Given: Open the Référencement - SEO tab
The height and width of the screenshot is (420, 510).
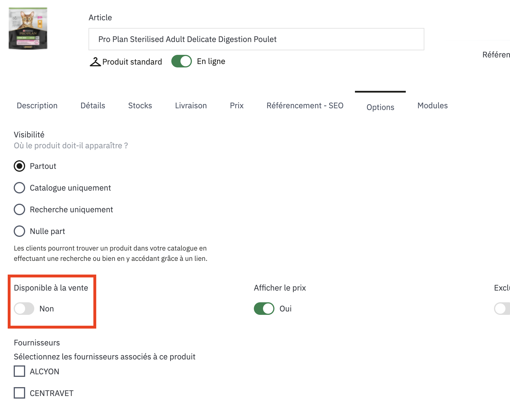Looking at the screenshot, I should pos(305,106).
